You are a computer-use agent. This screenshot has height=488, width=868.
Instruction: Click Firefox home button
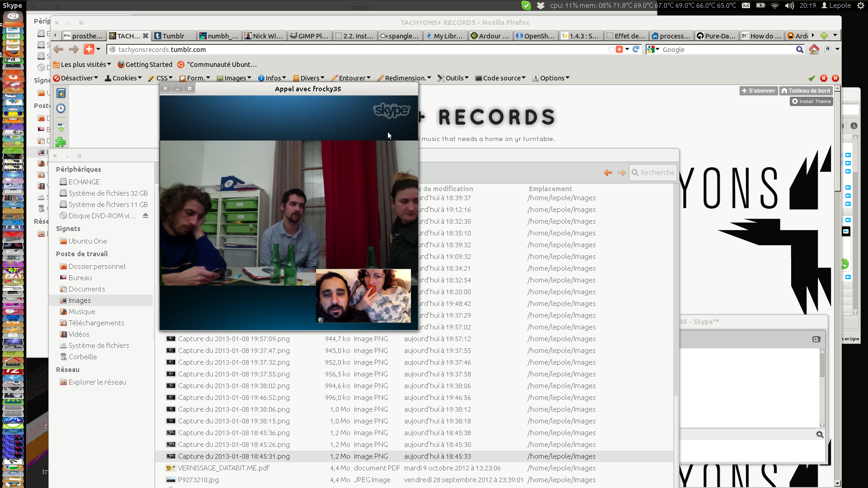[814, 50]
